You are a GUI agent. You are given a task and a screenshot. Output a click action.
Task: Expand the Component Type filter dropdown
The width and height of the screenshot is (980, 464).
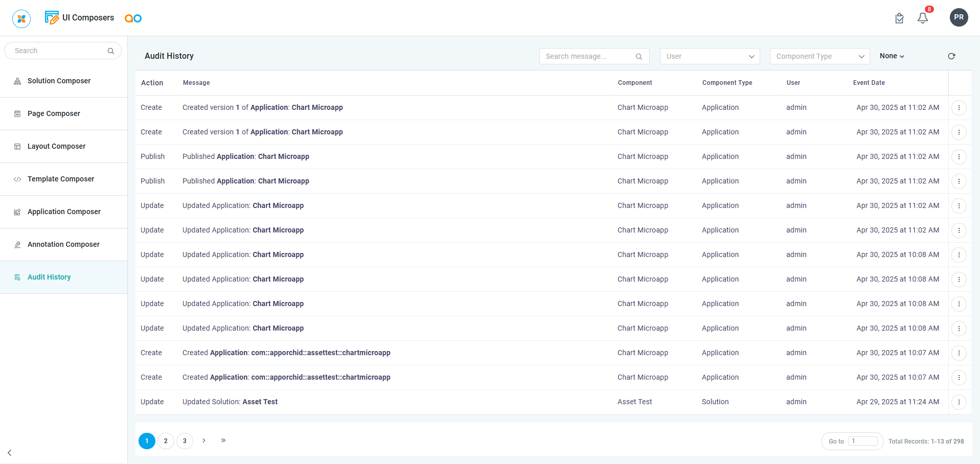coord(819,56)
